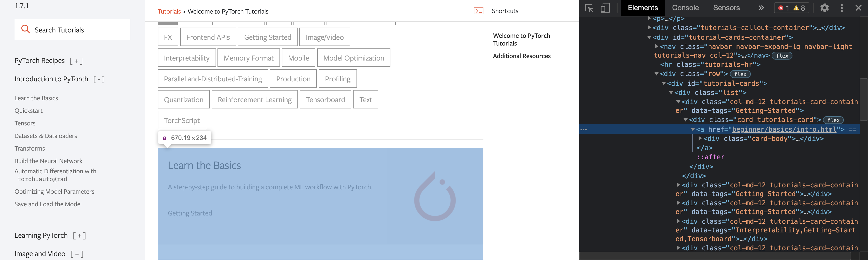
Task: Select the Production filter tag
Action: tap(294, 79)
